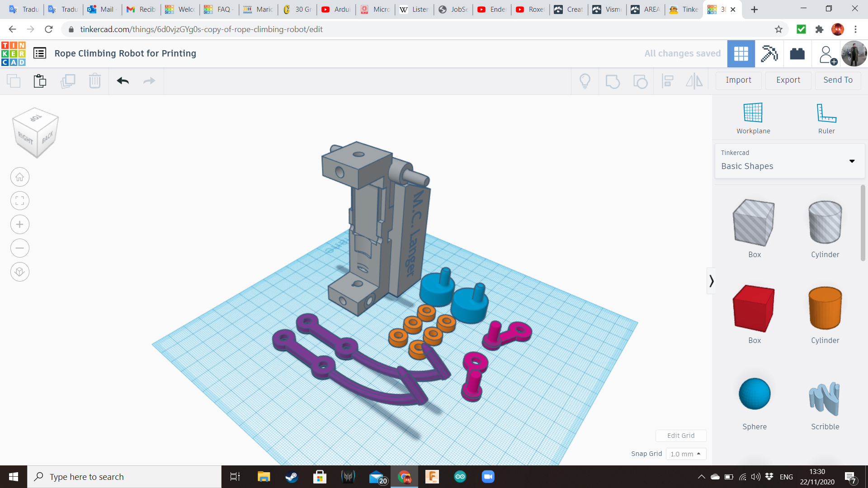Switch orthographic view with the perspective toggle
The width and height of the screenshot is (868, 488).
[x=19, y=272]
